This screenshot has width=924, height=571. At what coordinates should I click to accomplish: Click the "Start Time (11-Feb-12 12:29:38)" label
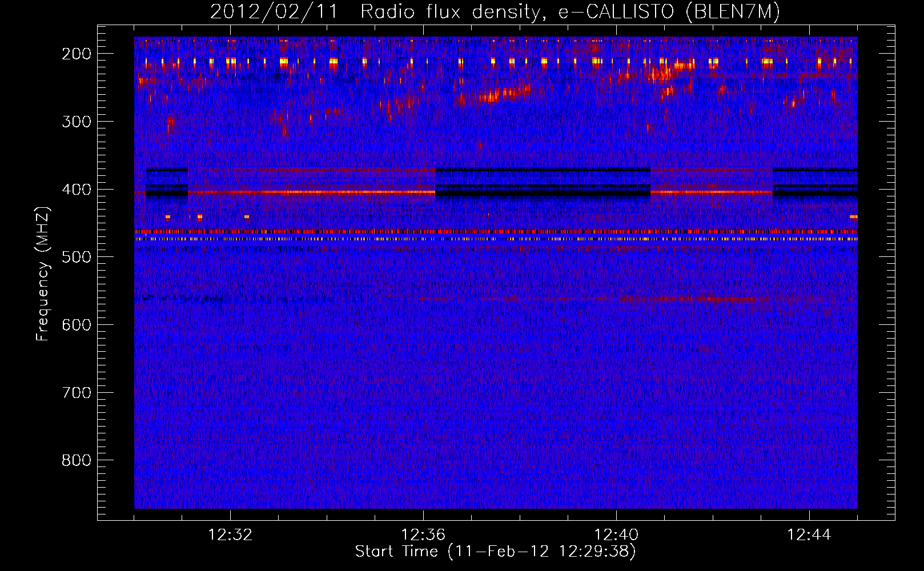pos(495,552)
